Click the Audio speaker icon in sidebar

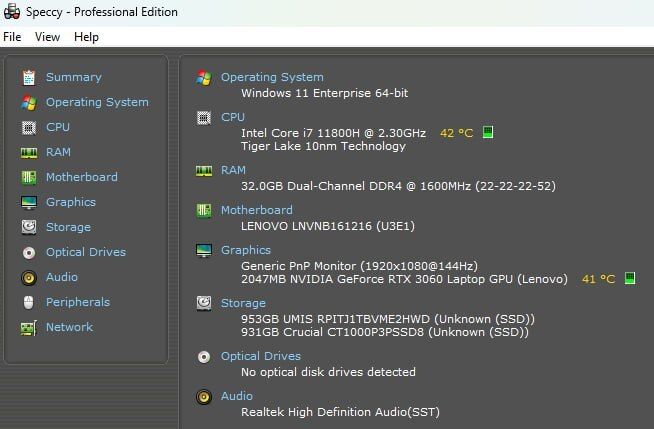pyautogui.click(x=29, y=278)
